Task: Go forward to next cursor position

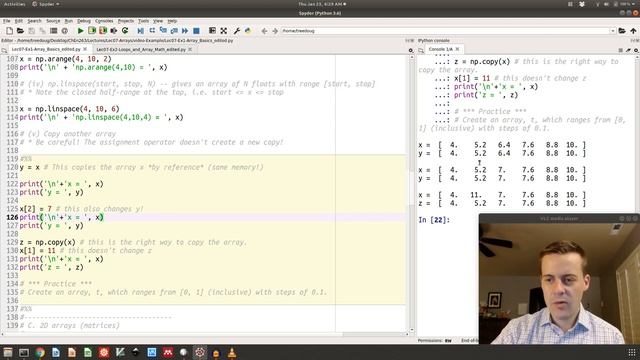Action: 275,31
